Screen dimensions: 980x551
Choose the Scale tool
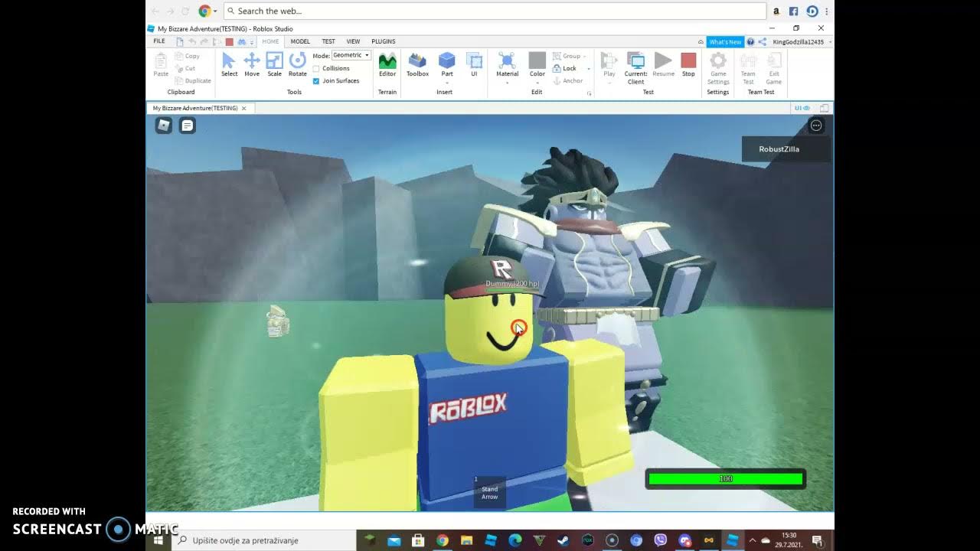point(274,64)
